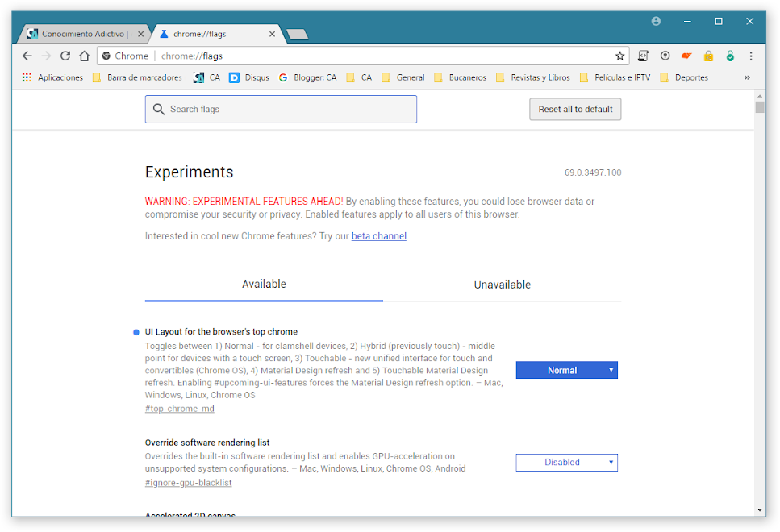Viewport: 780px width, 532px height.
Task: Click the first extension icon after address bar
Action: click(x=643, y=56)
